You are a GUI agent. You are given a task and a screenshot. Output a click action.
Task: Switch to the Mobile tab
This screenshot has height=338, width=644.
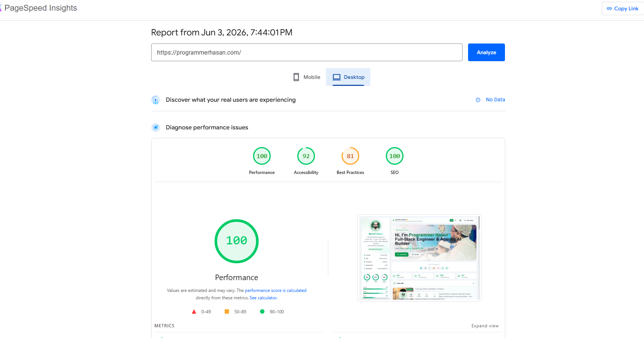click(307, 77)
